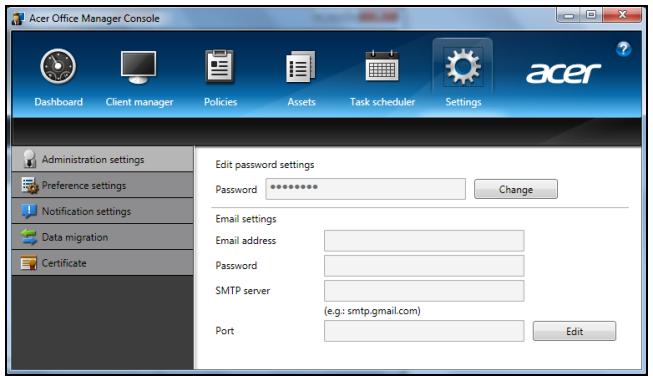The height and width of the screenshot is (376, 653).
Task: Click the "SMTP server" label
Action: 242,291
